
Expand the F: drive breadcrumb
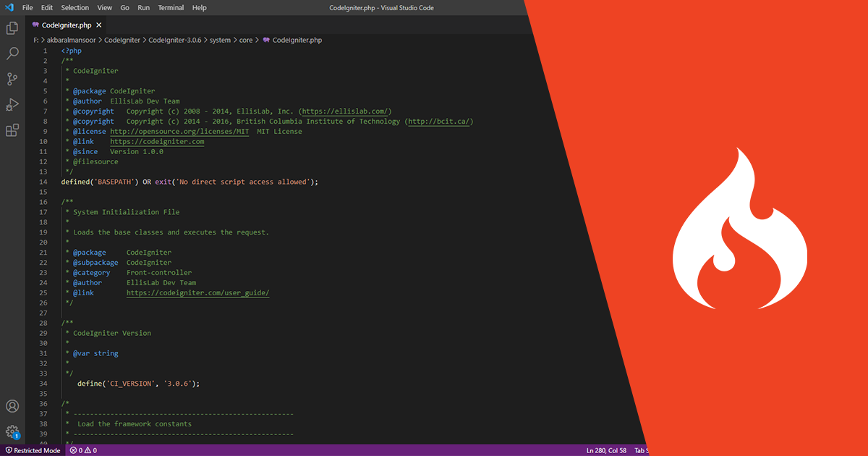[x=35, y=41]
